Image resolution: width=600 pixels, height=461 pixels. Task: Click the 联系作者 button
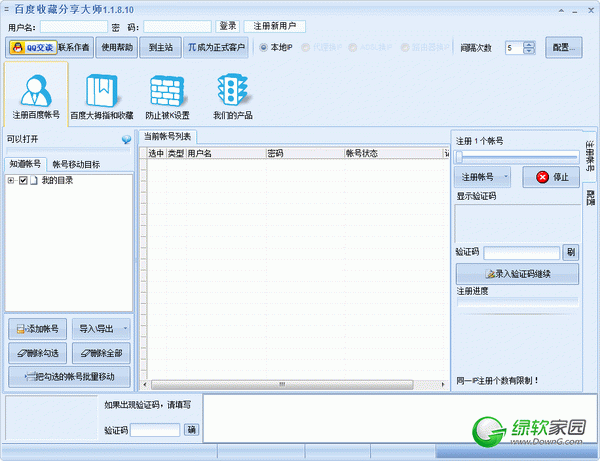[x=74, y=47]
